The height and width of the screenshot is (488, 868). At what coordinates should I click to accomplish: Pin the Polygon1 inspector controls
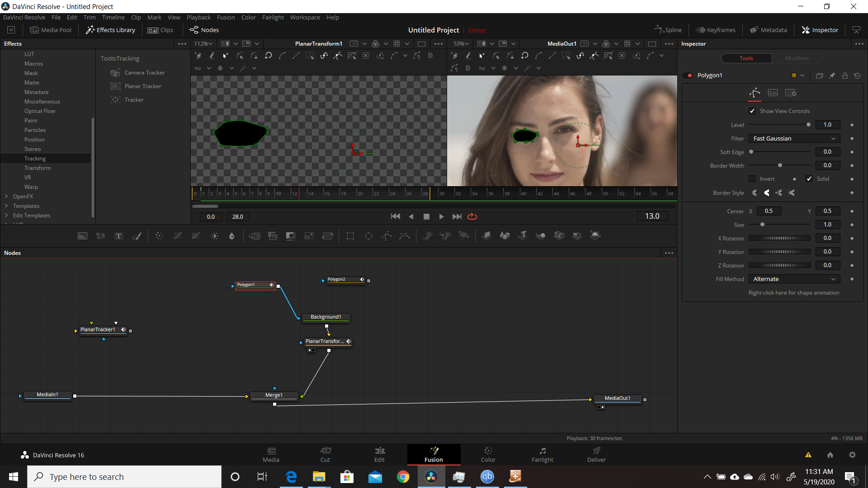[832, 75]
